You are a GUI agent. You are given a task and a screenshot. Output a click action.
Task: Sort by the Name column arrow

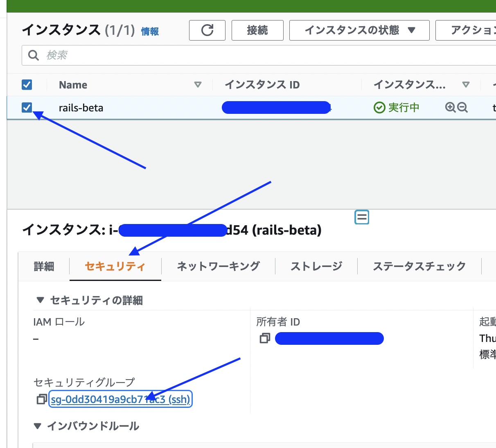198,85
